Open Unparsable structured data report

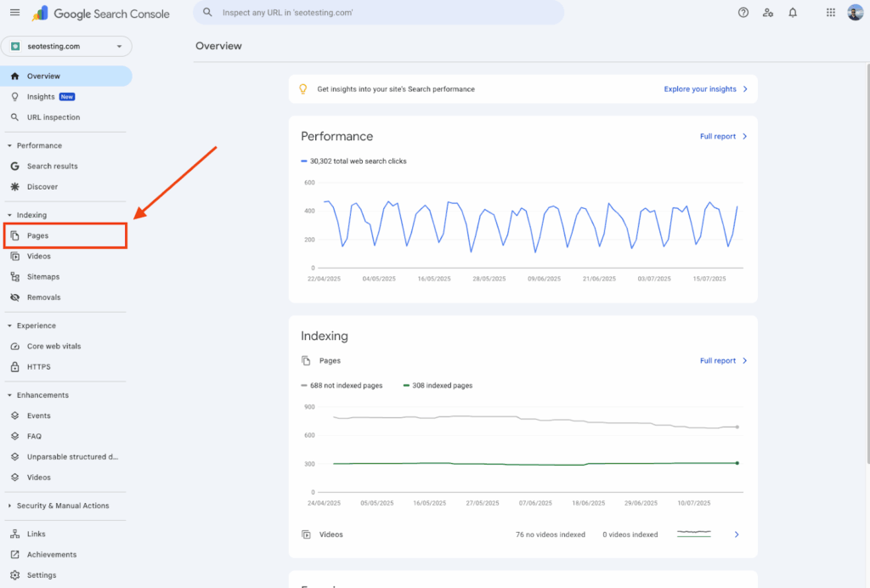[x=73, y=456]
